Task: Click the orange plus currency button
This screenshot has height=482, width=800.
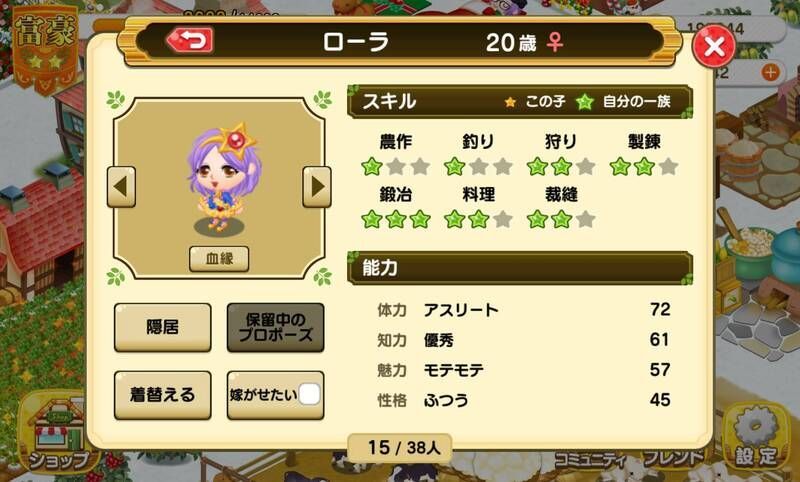Action: click(770, 72)
